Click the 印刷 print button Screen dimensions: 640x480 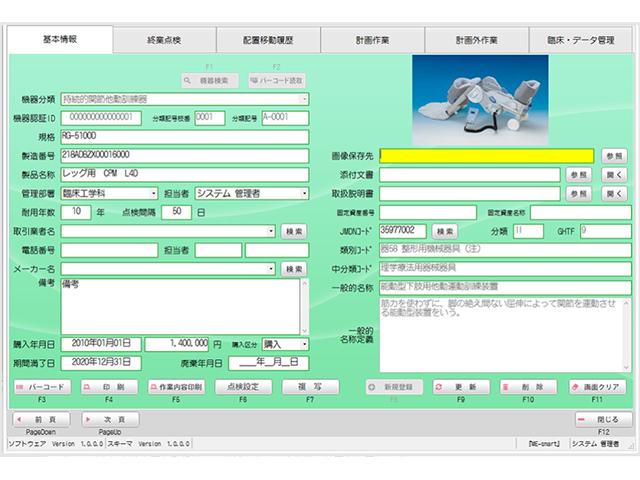tap(109, 387)
